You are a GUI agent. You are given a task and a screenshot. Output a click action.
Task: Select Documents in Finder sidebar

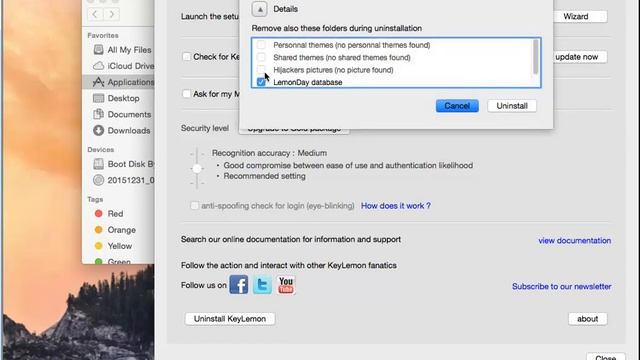pyautogui.click(x=122, y=114)
